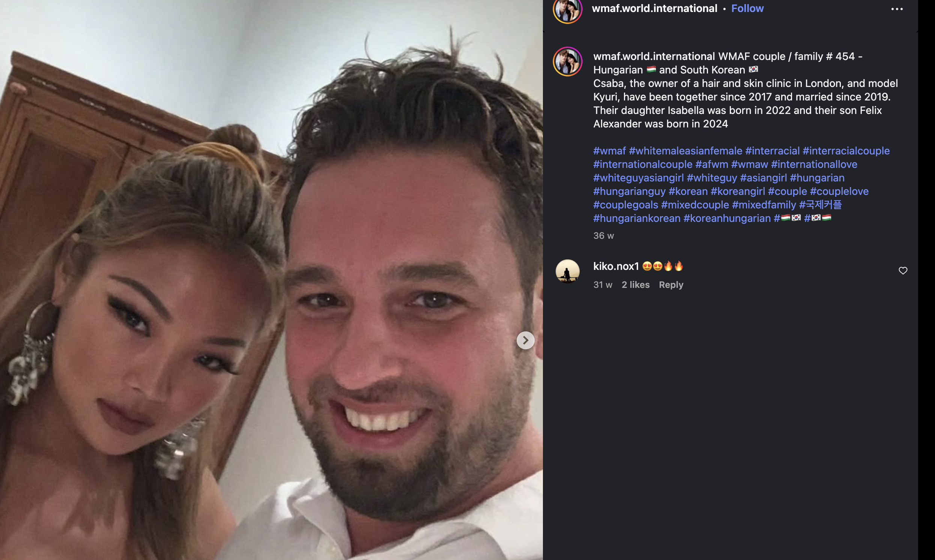Follow wmaf.world.international account
The width and height of the screenshot is (935, 560).
coord(747,8)
